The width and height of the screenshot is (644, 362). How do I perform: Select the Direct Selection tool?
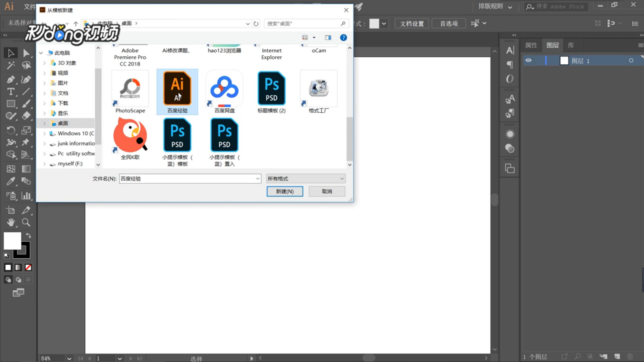coord(26,53)
